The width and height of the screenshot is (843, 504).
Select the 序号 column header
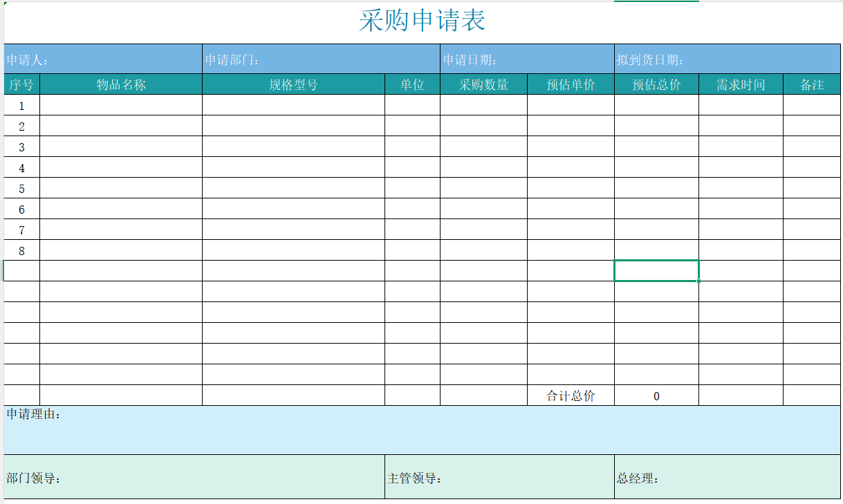coord(22,84)
